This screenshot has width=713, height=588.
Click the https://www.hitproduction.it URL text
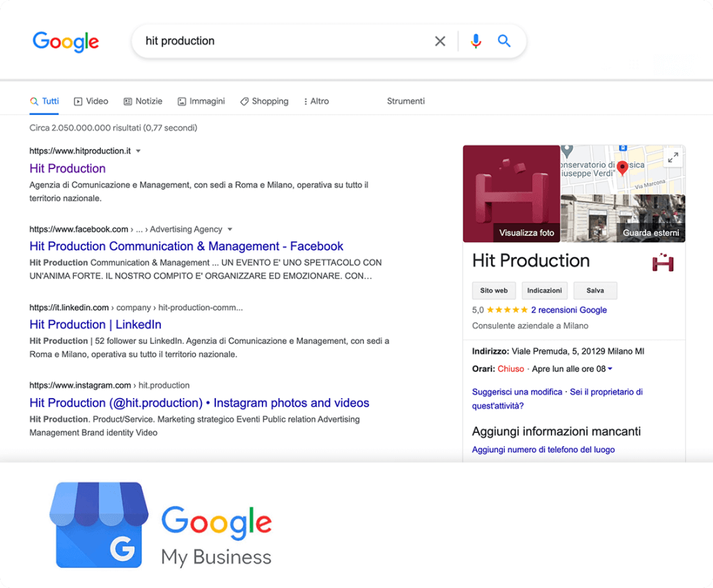pos(80,151)
